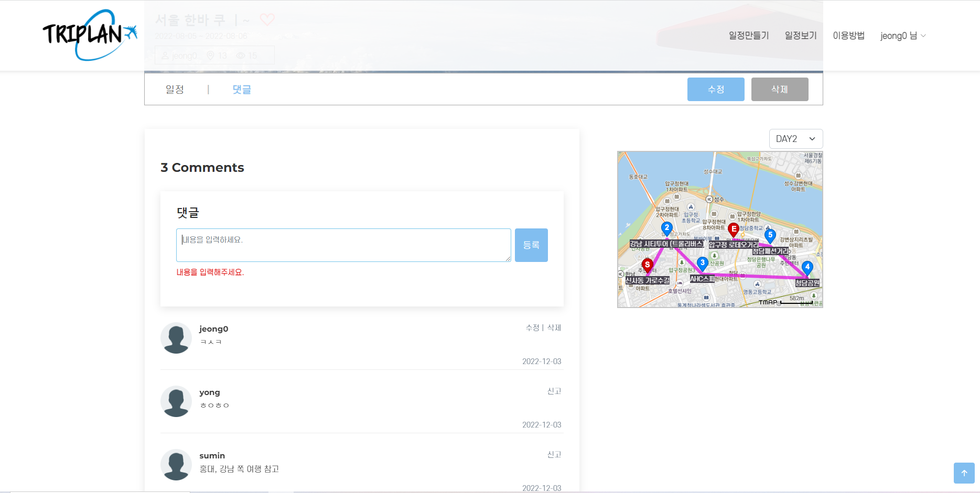Open 이용방법 menu
The height and width of the screenshot is (493, 980).
point(849,36)
